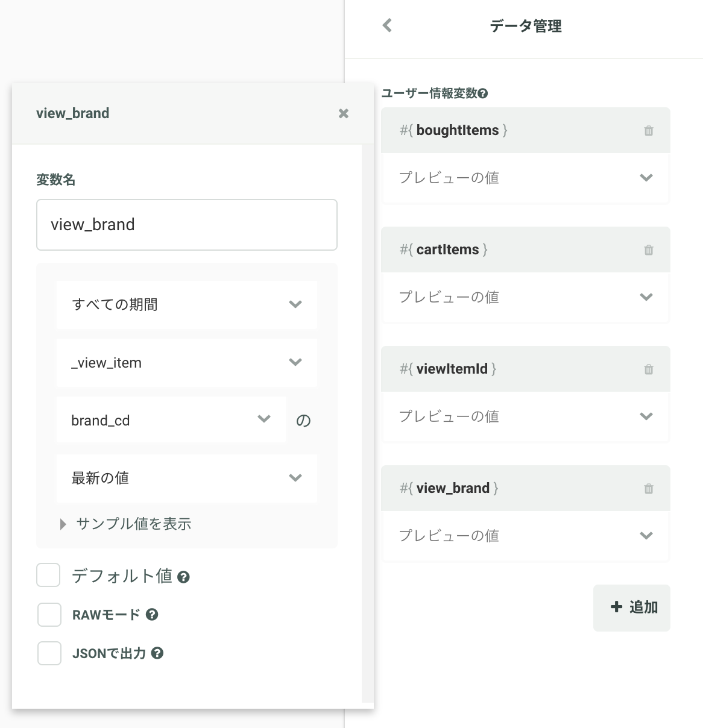Image resolution: width=703 pixels, height=728 pixels.
Task: Open help icon beside JSONで出力
Action: pyautogui.click(x=157, y=653)
